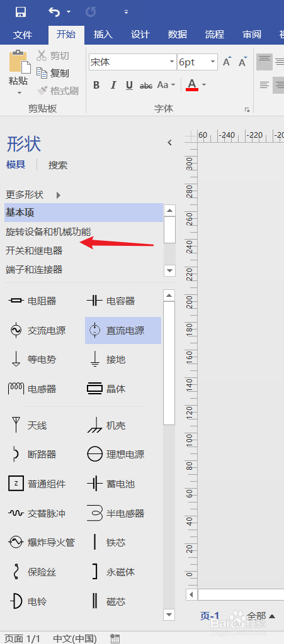Screen dimensions: 284x644
Task: Click the Save icon in title bar
Action: pyautogui.click(x=21, y=11)
